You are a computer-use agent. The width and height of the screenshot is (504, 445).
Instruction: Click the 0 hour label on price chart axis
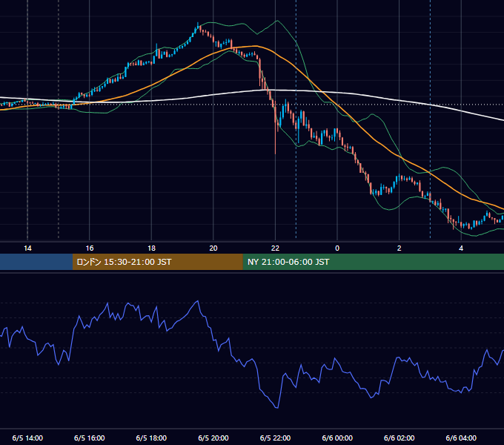point(337,248)
